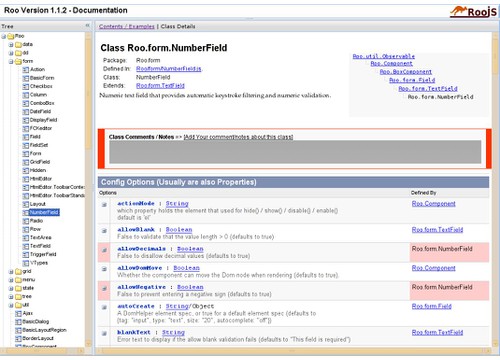Expand the grid folder node

point(11,271)
